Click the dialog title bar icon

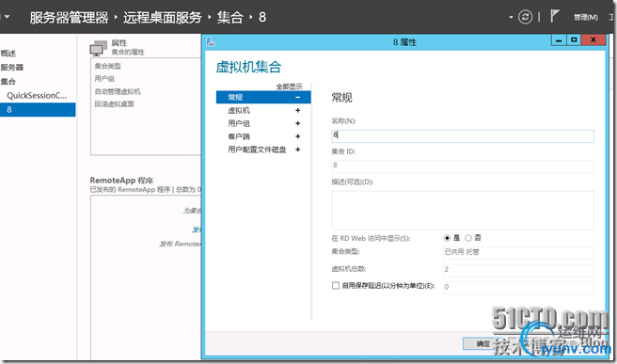point(211,42)
